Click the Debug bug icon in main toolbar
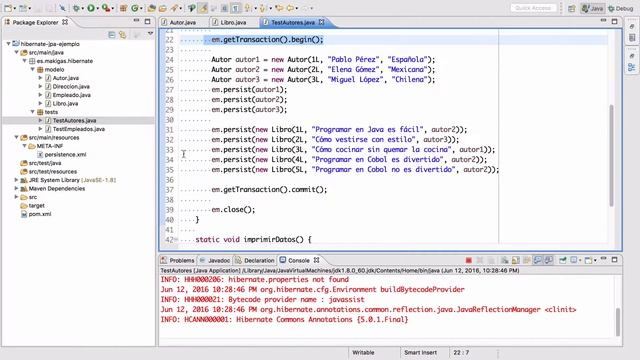Image resolution: width=640 pixels, height=360 pixels. pos(76,8)
